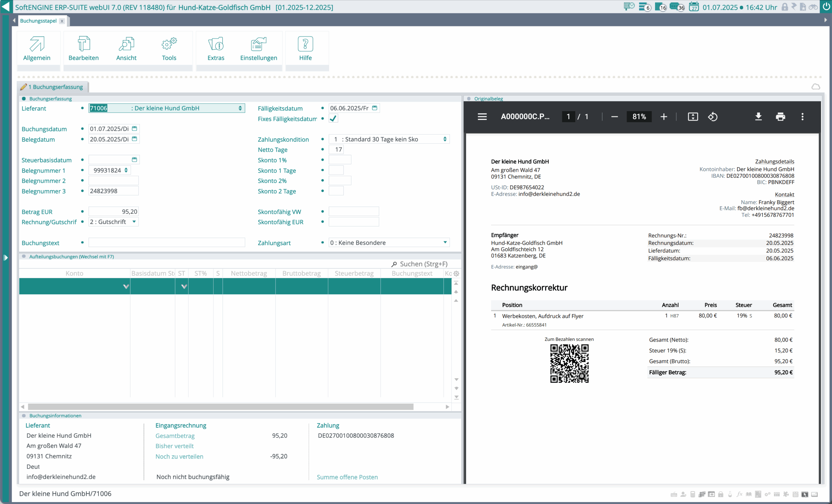
Task: Open Belegdatum calendar picker
Action: [135, 139]
